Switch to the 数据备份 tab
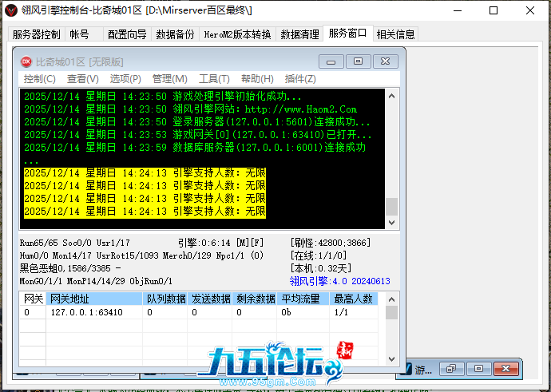The image size is (551, 392). tap(175, 34)
